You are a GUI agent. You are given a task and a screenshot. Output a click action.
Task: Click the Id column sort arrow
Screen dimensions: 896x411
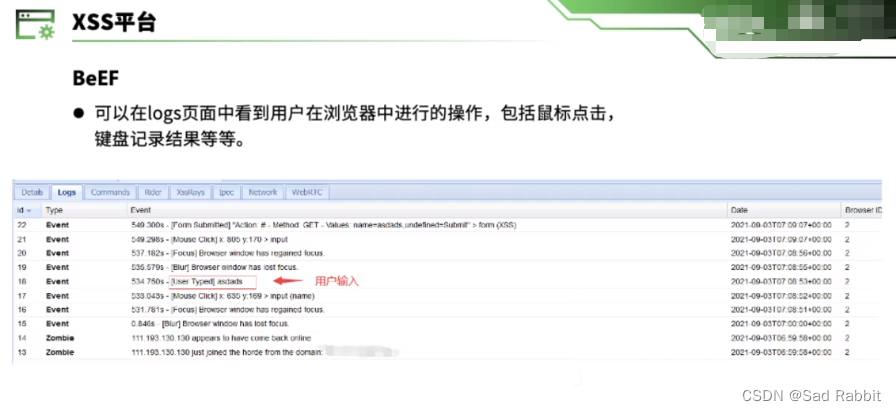[29, 210]
